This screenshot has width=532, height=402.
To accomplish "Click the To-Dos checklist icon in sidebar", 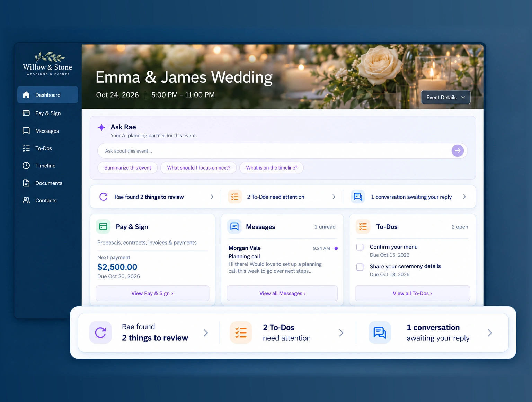I will [26, 148].
